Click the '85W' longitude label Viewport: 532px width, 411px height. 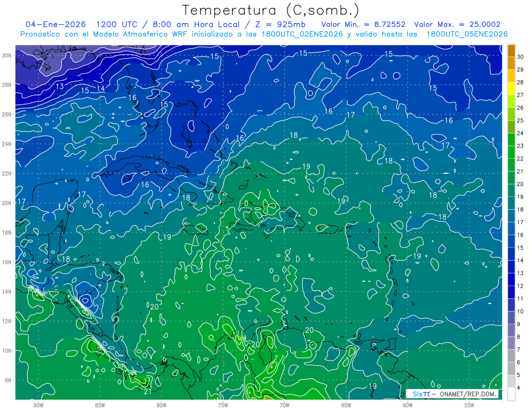100,406
